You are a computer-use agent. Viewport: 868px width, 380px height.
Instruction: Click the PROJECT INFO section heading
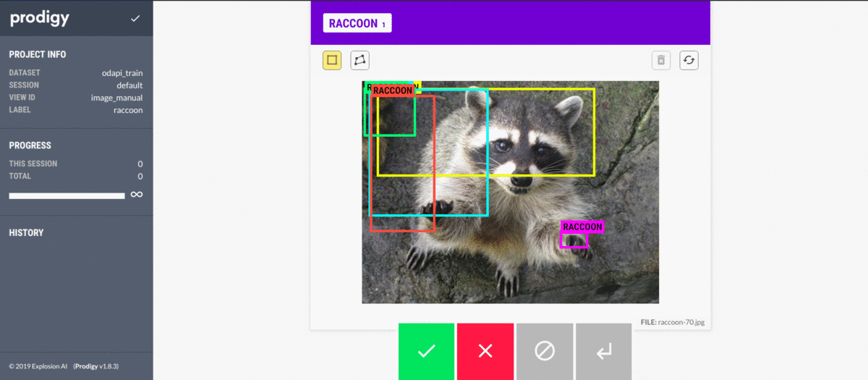(38, 54)
